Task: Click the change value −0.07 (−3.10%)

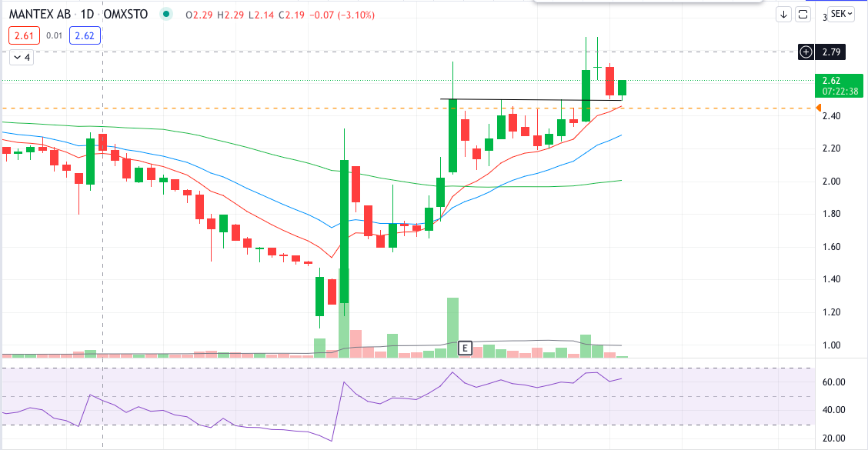Action: pos(342,15)
